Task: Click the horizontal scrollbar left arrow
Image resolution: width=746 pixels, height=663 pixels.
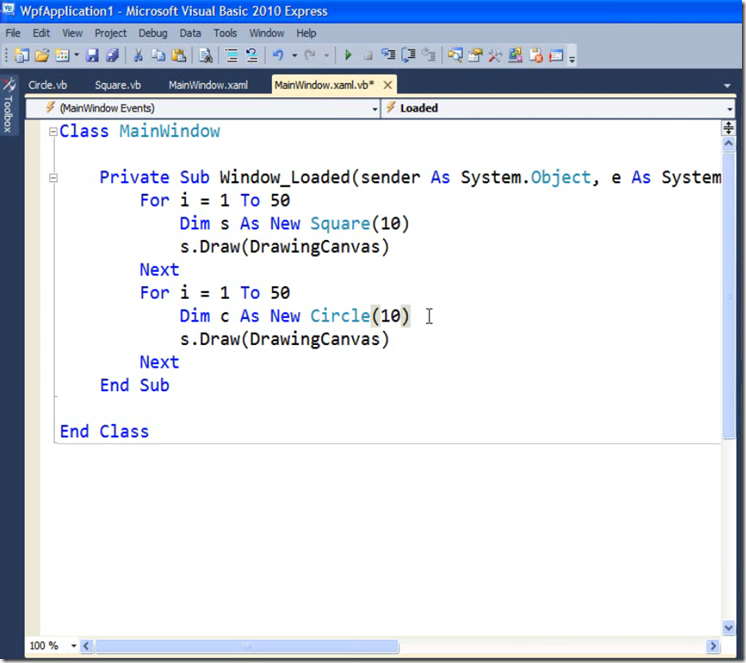Action: coord(86,646)
